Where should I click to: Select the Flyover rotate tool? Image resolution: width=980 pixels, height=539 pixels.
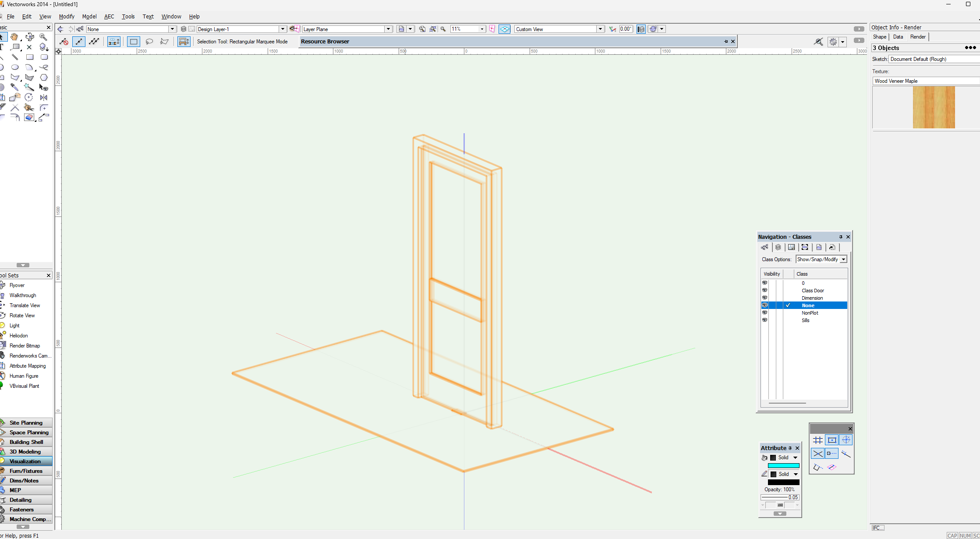pyautogui.click(x=29, y=37)
